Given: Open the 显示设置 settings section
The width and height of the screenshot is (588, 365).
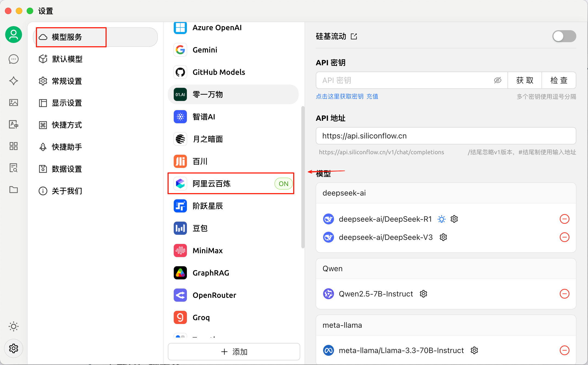Looking at the screenshot, I should pos(95,103).
